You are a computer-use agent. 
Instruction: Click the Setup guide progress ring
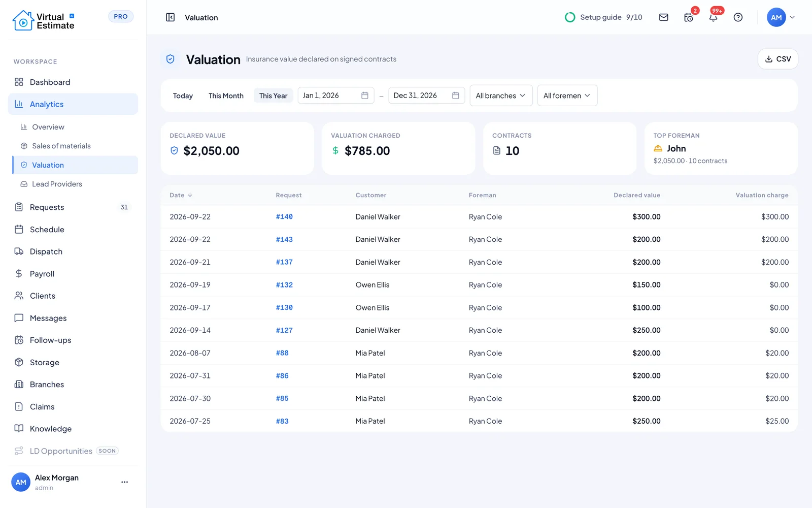[x=570, y=17]
